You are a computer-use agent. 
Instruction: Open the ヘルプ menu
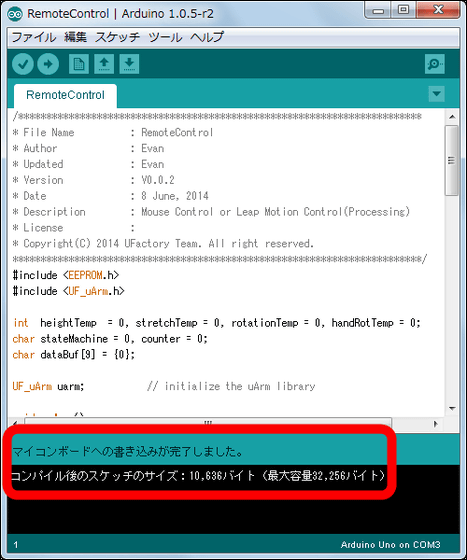coord(207,37)
